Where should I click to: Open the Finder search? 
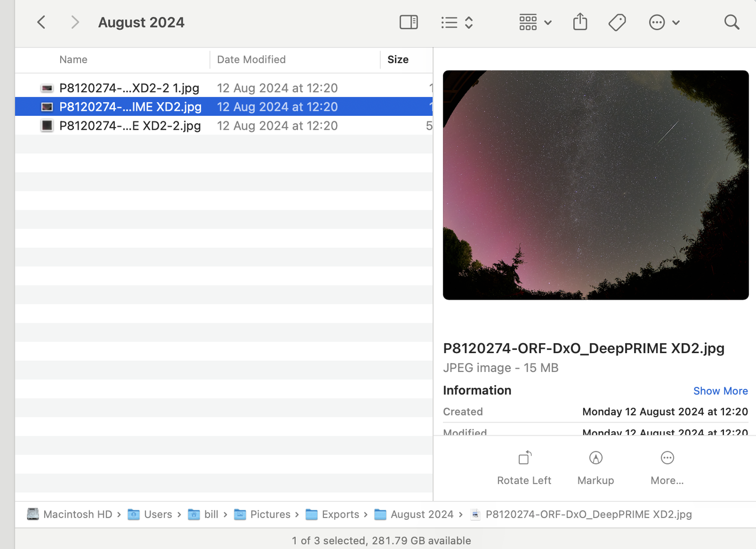coord(732,23)
